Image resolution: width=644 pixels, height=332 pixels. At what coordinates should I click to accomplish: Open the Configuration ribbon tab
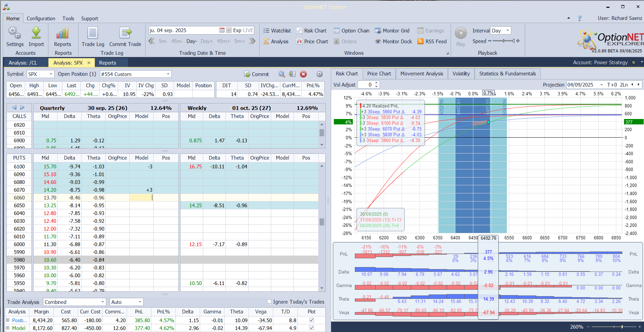tap(41, 19)
